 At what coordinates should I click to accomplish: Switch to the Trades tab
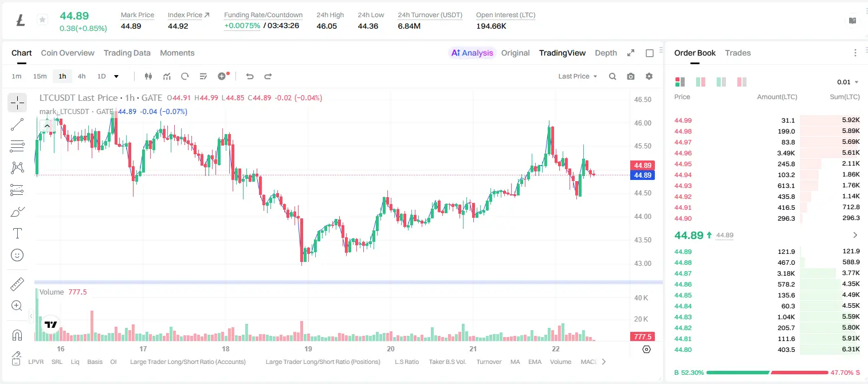point(737,53)
